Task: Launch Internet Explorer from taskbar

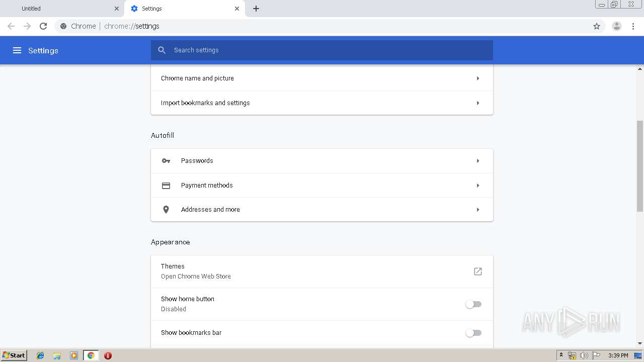Action: [x=40, y=355]
